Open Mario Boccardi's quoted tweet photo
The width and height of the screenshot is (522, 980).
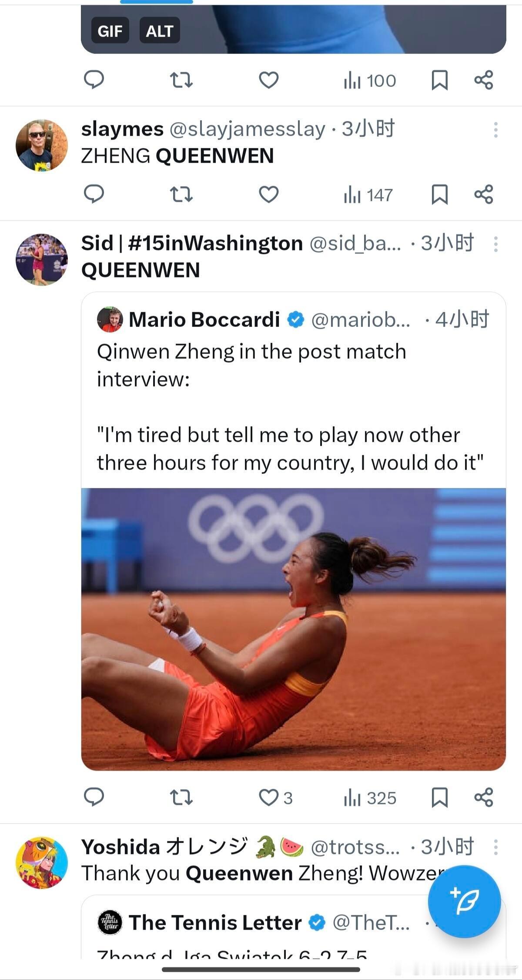tap(294, 629)
